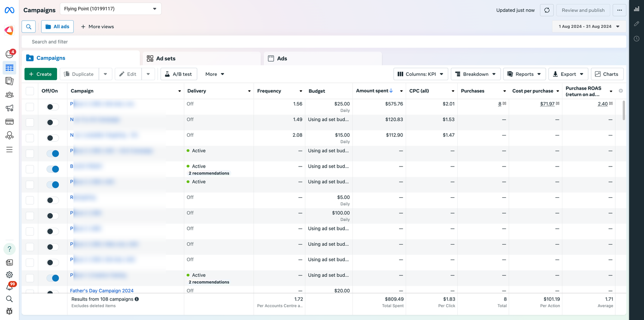This screenshot has height=320, width=644.
Task: Open the Export dropdown
Action: (568, 74)
